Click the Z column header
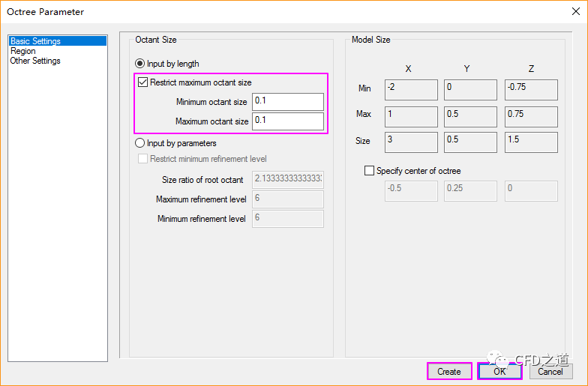 point(531,69)
